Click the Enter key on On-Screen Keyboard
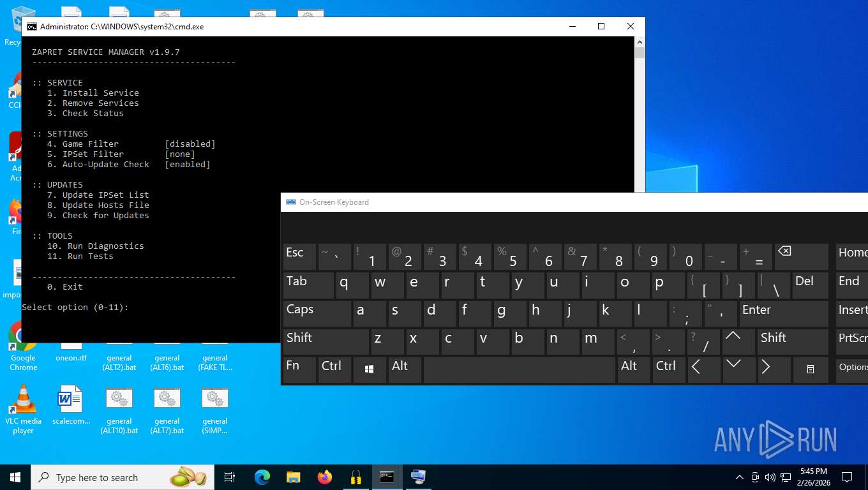Viewport: 868px width, 490px height. click(x=783, y=314)
